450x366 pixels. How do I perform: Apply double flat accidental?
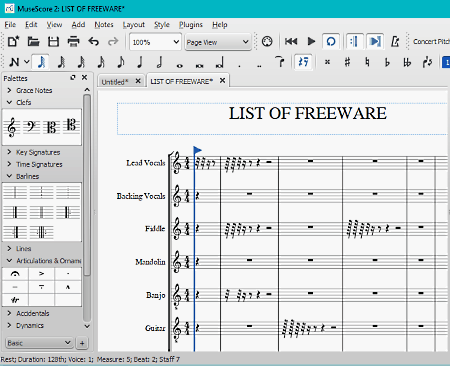(407, 62)
